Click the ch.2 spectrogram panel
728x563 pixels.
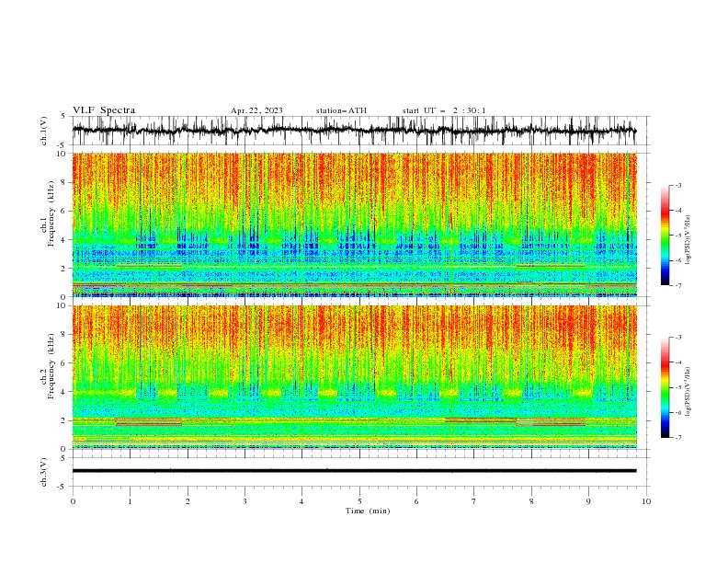point(354,377)
